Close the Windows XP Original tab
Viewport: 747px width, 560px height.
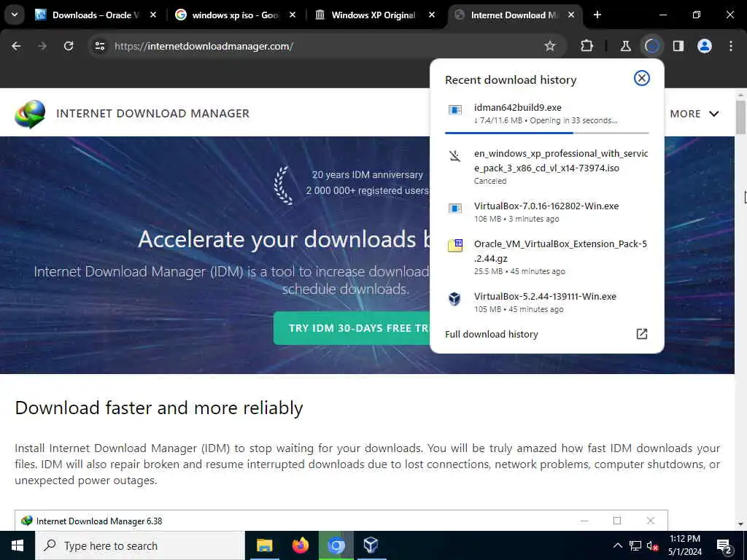coord(432,15)
